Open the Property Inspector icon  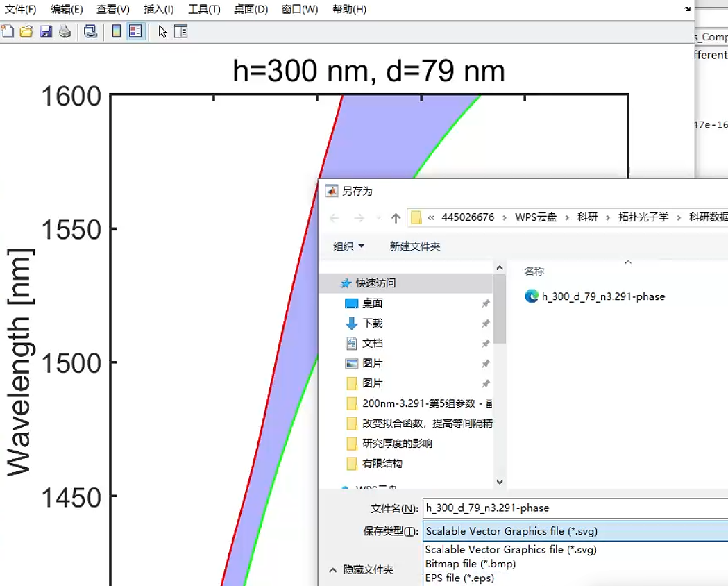tap(180, 31)
